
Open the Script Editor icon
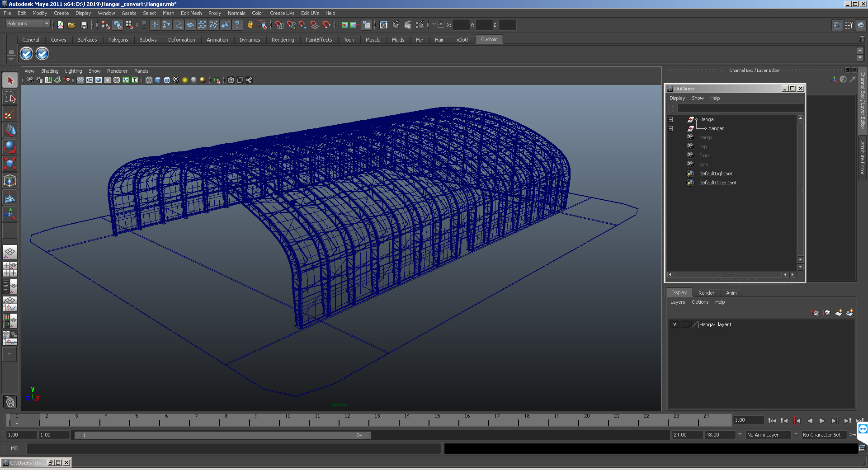tap(862, 448)
